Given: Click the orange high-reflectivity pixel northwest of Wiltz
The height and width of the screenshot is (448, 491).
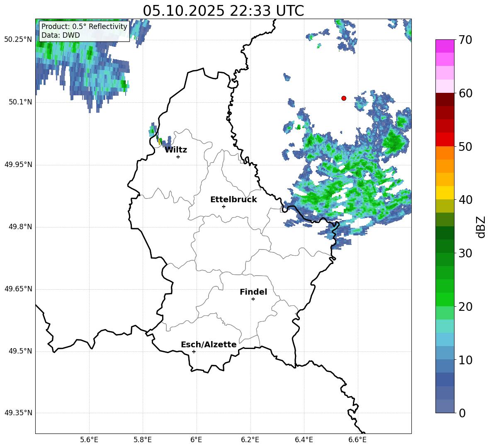Looking at the screenshot, I should [x=159, y=142].
